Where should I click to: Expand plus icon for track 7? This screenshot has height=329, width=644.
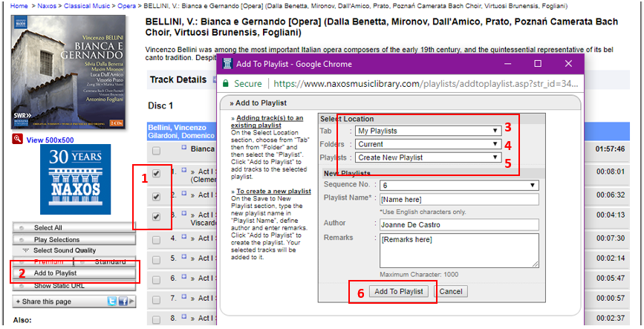click(184, 296)
